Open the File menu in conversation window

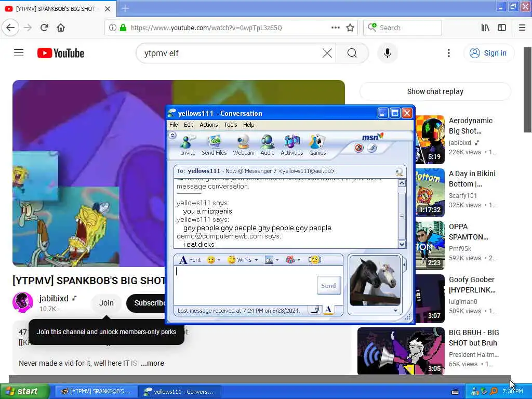pyautogui.click(x=174, y=125)
